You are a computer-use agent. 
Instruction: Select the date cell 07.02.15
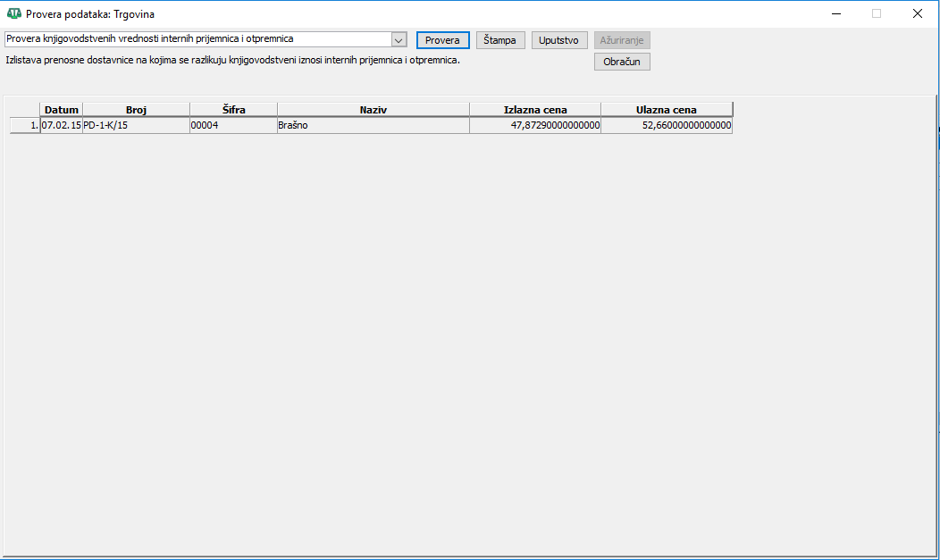click(x=62, y=126)
